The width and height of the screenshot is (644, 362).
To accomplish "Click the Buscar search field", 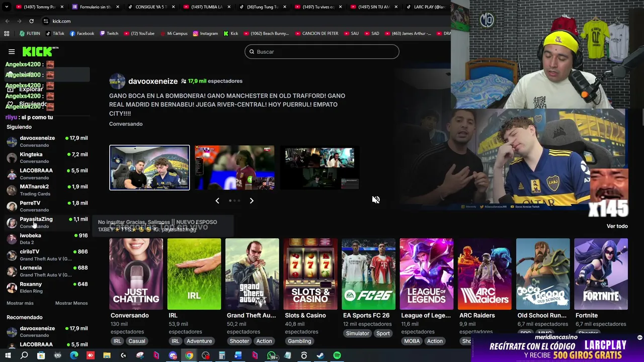I will tap(322, 52).
